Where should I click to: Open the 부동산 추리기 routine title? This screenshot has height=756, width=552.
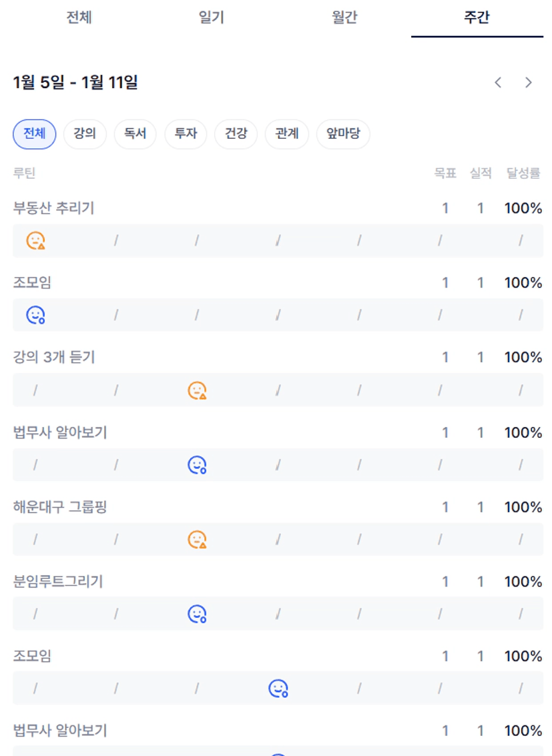(54, 208)
